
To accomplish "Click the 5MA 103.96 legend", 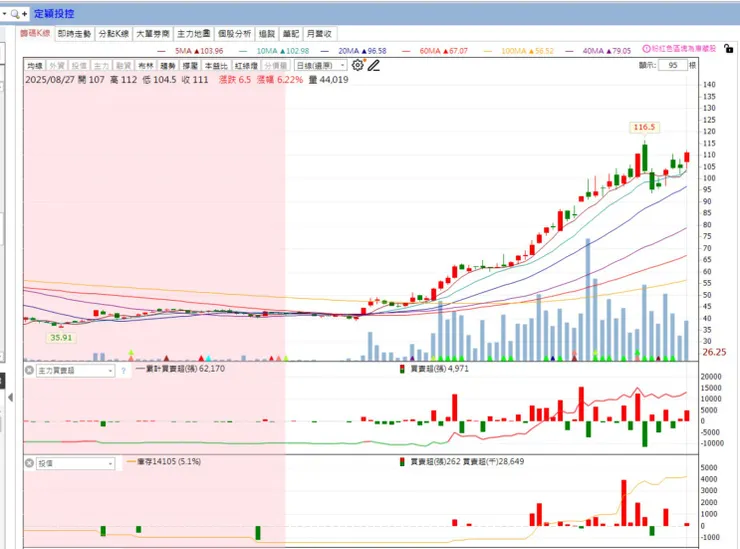I will [x=190, y=51].
